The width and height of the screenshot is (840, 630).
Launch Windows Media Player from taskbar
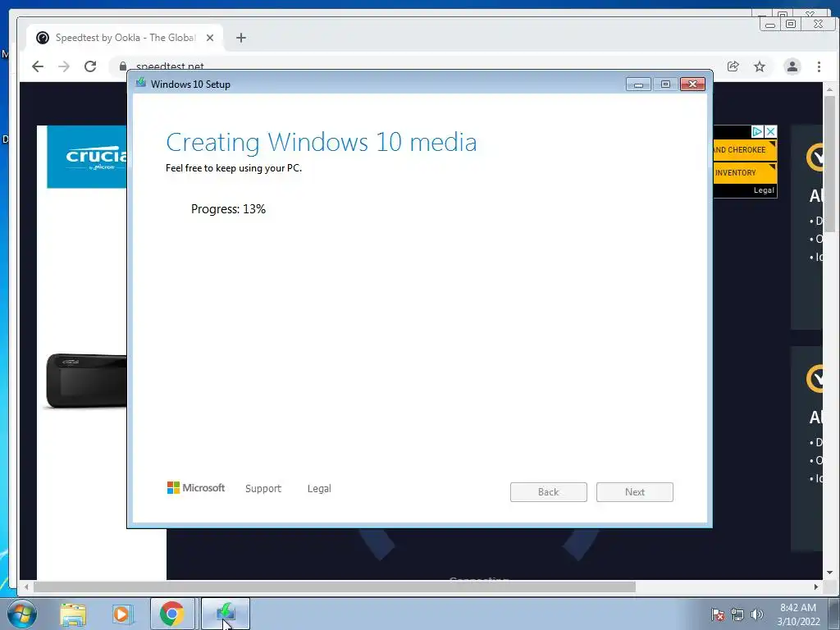click(x=121, y=614)
